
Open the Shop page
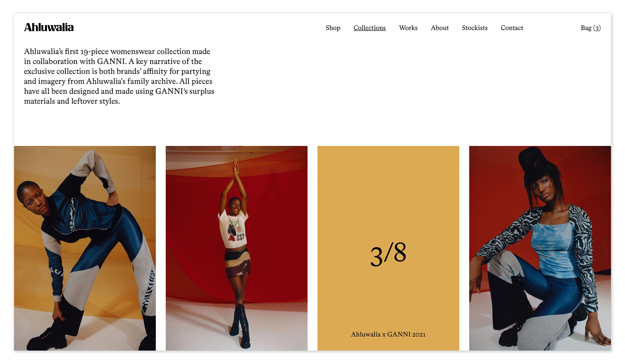point(333,28)
